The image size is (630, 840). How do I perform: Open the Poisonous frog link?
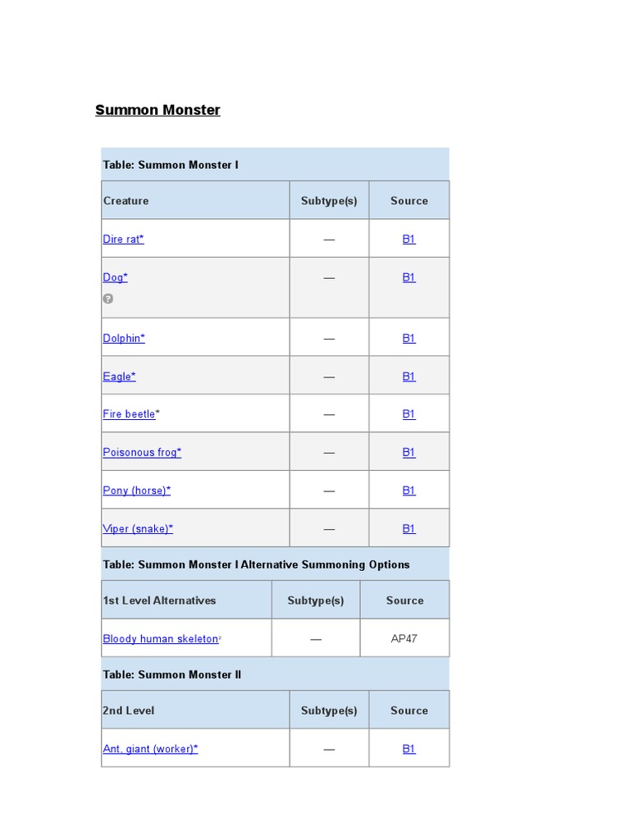coord(141,453)
